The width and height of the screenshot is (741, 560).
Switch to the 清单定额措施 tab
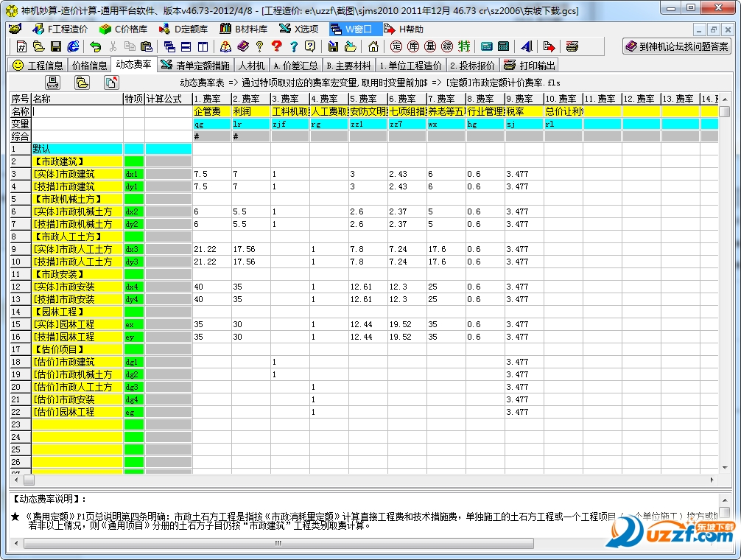point(196,66)
